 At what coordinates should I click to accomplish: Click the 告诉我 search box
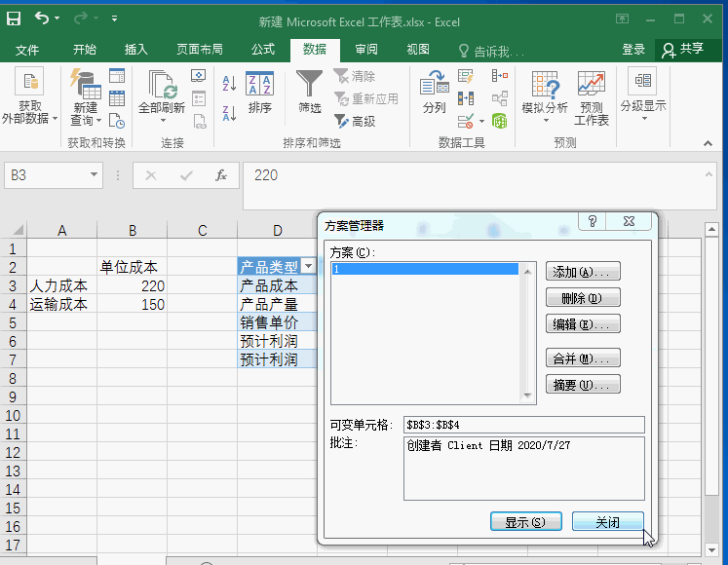(491, 51)
